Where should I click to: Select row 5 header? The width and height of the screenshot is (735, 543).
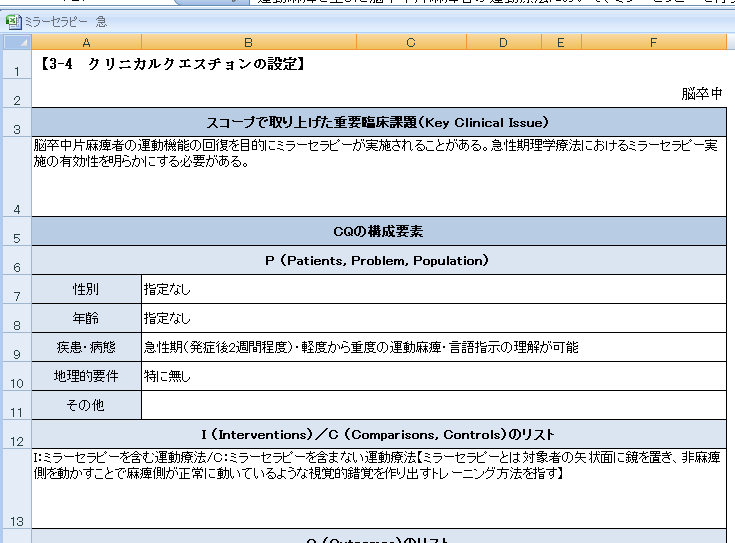point(17,231)
